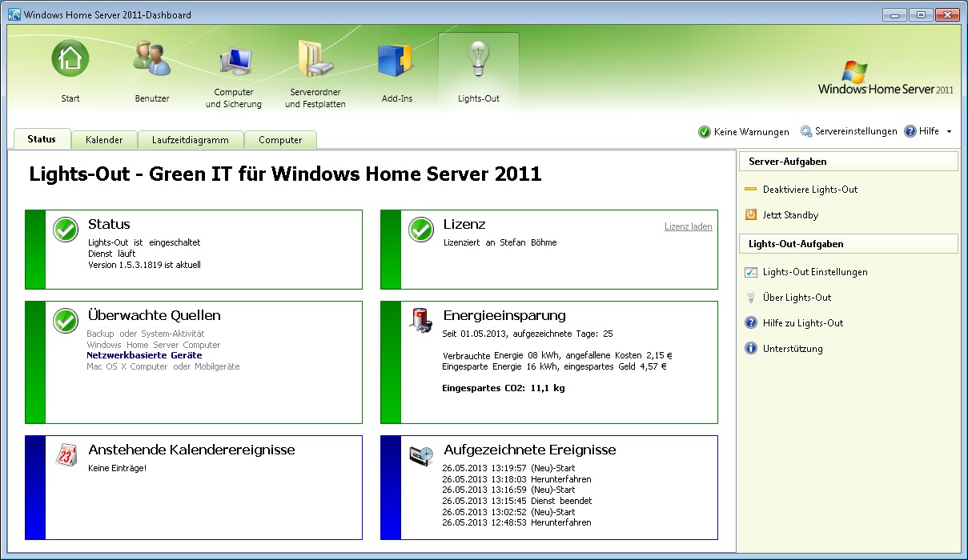Viewport: 968px width, 560px height.
Task: Open the Laufzeitdiagramm tab
Action: point(191,140)
